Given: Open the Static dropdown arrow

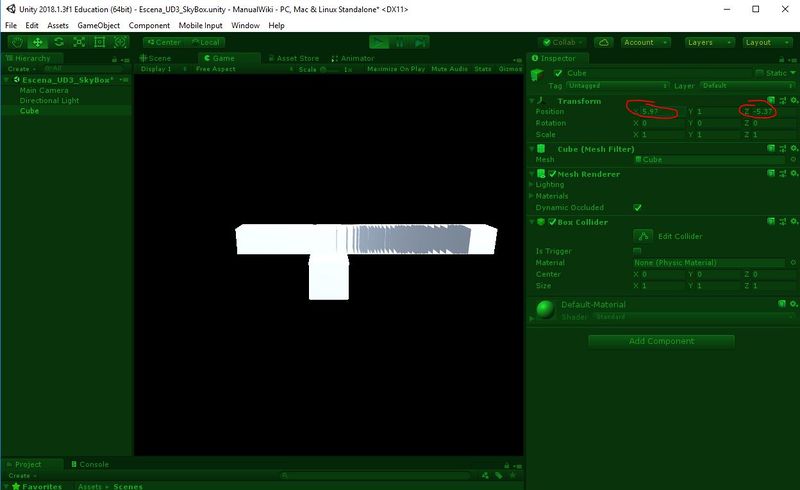Looking at the screenshot, I should click(793, 73).
